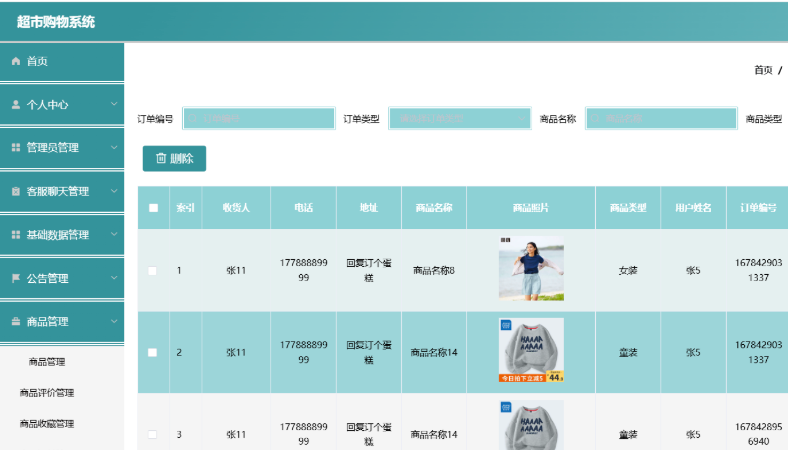Click the clipboard icon for 客服聊天管理
Screen dimensions: 788x450
coord(16,191)
